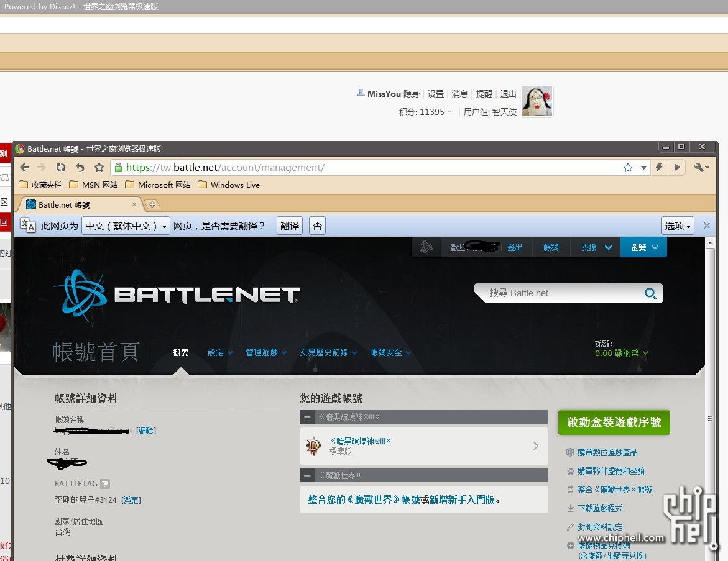The width and height of the screenshot is (728, 561).
Task: Open the 帳號安全 menu
Action: click(390, 353)
